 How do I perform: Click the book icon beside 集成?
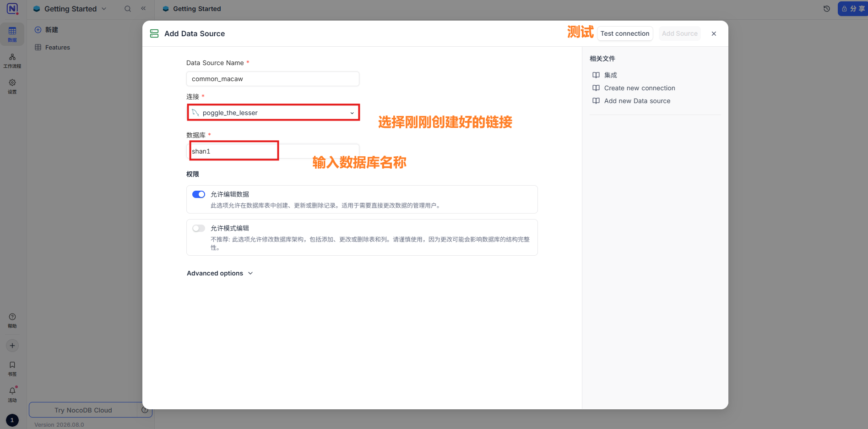pos(596,75)
